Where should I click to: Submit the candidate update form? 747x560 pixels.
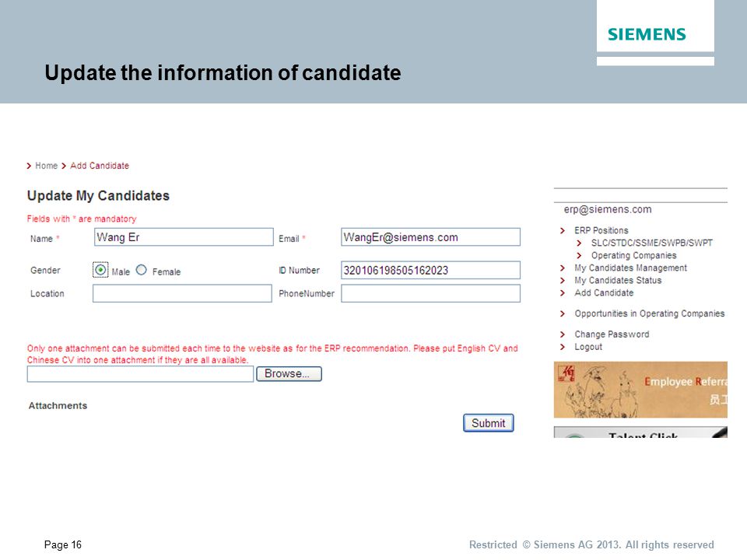click(489, 423)
